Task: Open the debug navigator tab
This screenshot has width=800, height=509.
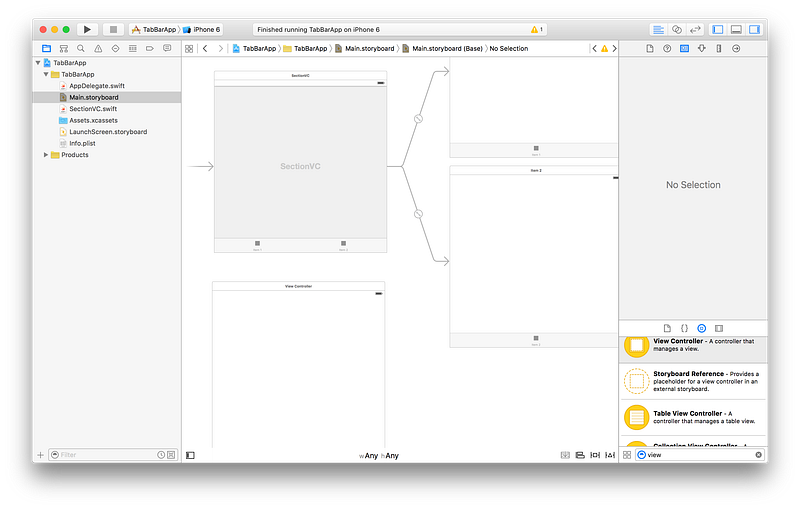Action: (x=133, y=48)
